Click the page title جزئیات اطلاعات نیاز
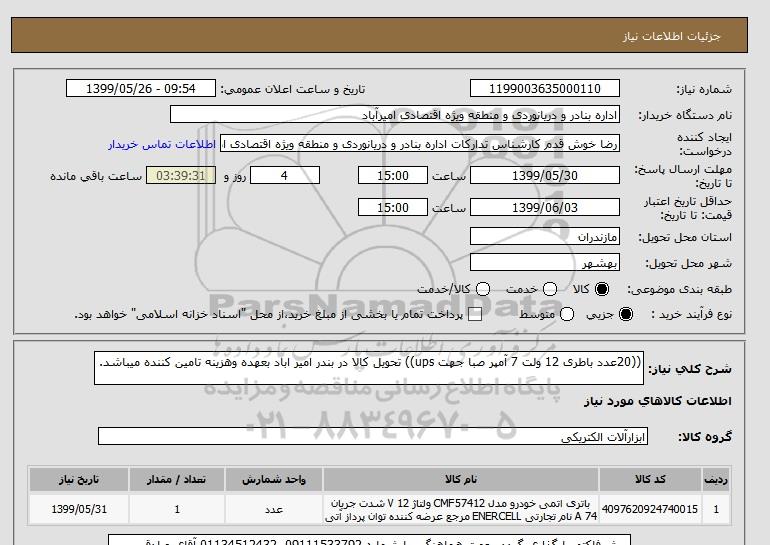This screenshot has height=545, width=770. tap(671, 36)
